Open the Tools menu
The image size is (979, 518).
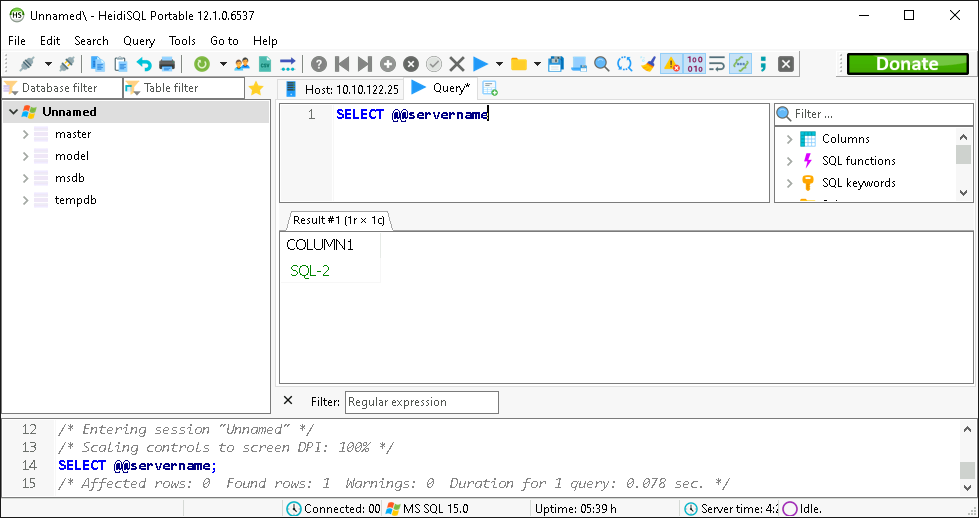tap(182, 41)
